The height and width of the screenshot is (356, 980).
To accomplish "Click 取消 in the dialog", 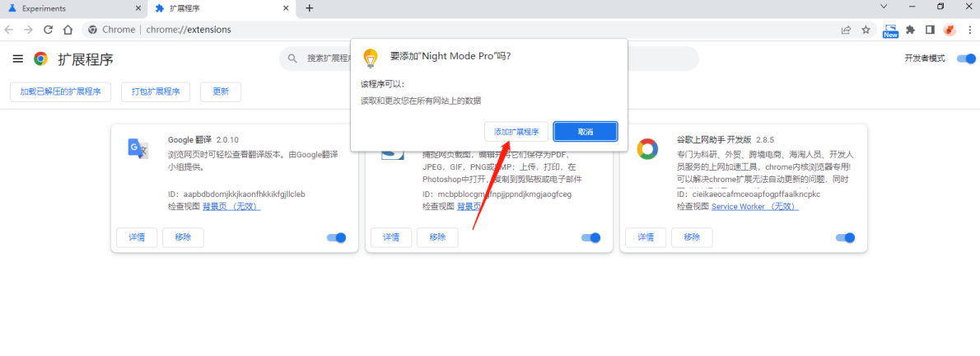I will tap(586, 131).
